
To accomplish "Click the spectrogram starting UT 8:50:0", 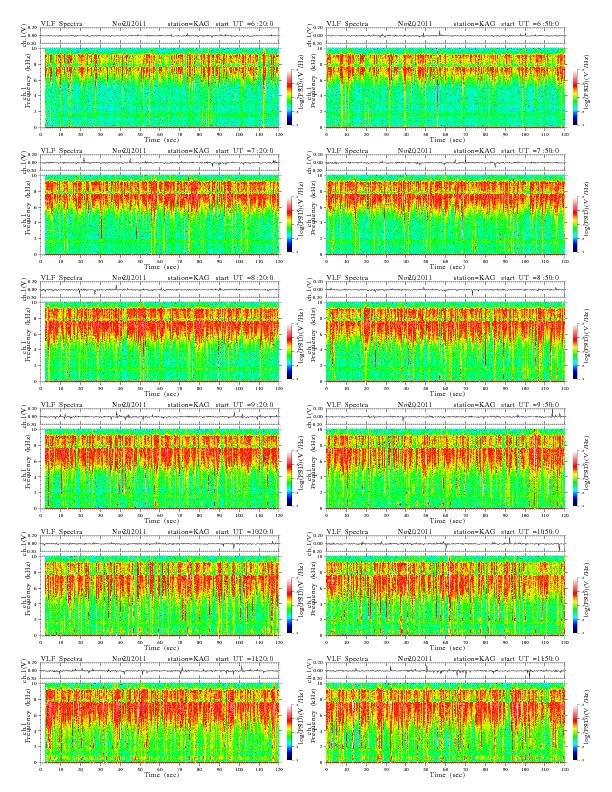I will click(x=445, y=342).
